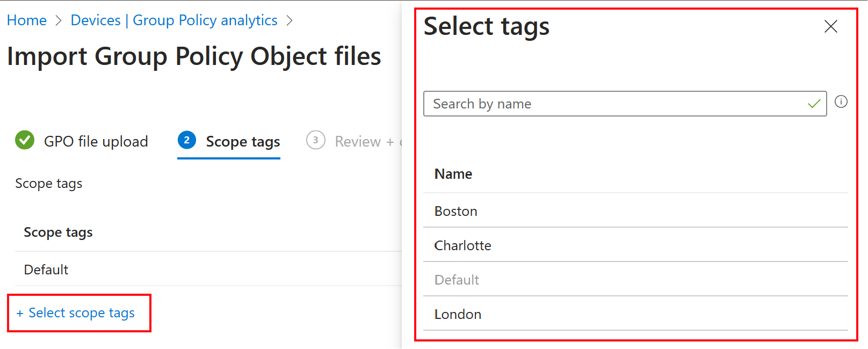The image size is (868, 349).
Task: Open Devices | Group Policy analytics breadcrumb
Action: (x=174, y=20)
